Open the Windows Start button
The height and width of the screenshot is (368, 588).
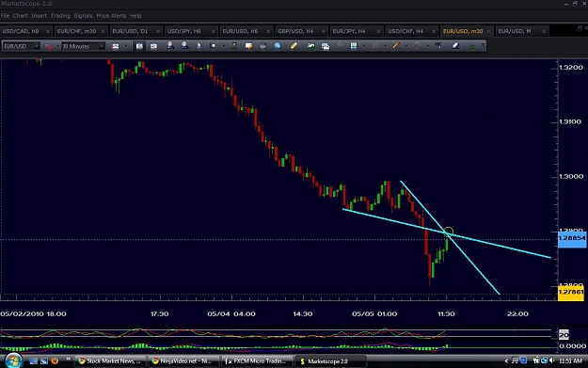tap(13, 360)
